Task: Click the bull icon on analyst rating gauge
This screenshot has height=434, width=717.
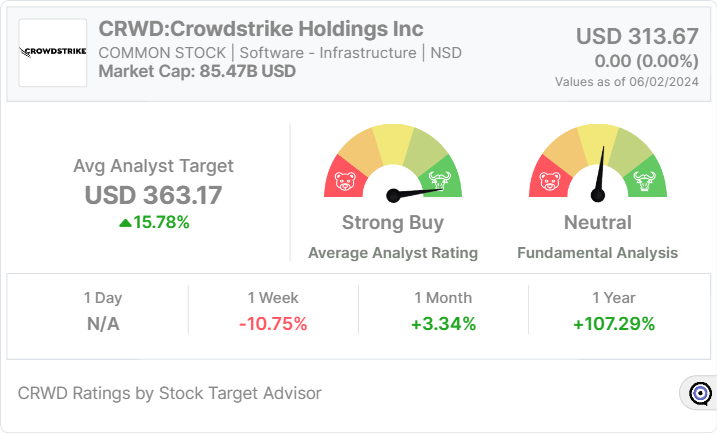Action: coord(438,182)
